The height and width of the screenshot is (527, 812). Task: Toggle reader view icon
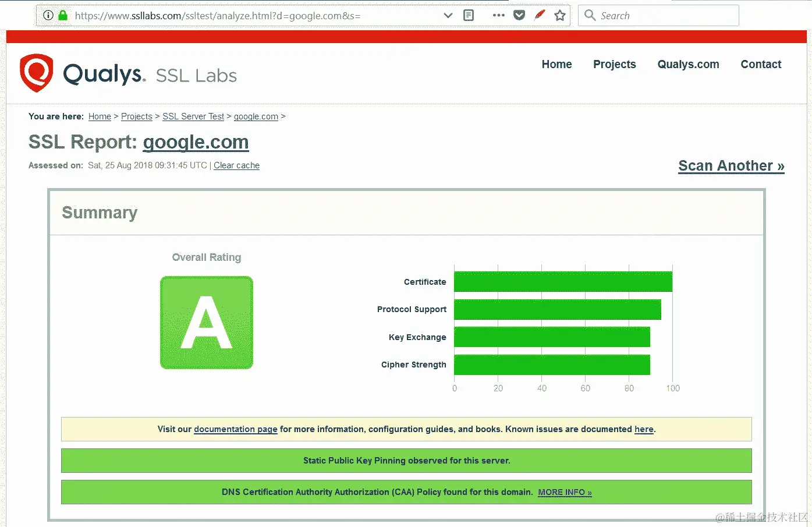pos(469,15)
